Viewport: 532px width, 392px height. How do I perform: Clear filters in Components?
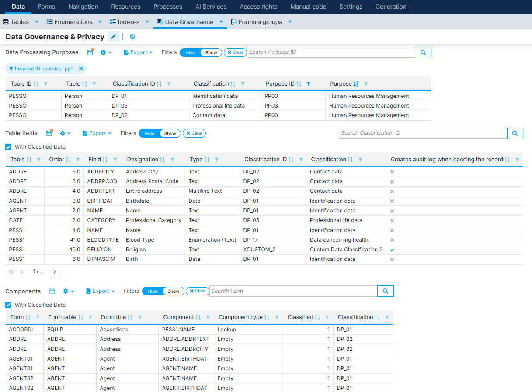coord(198,291)
